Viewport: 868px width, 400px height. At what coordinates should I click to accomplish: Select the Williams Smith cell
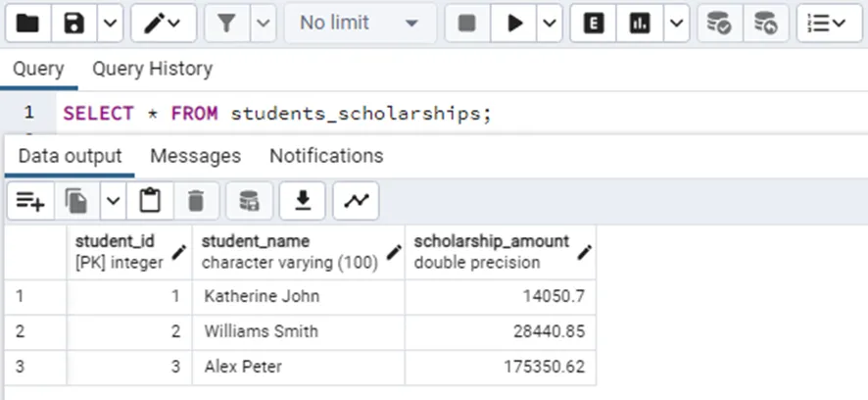pos(261,331)
